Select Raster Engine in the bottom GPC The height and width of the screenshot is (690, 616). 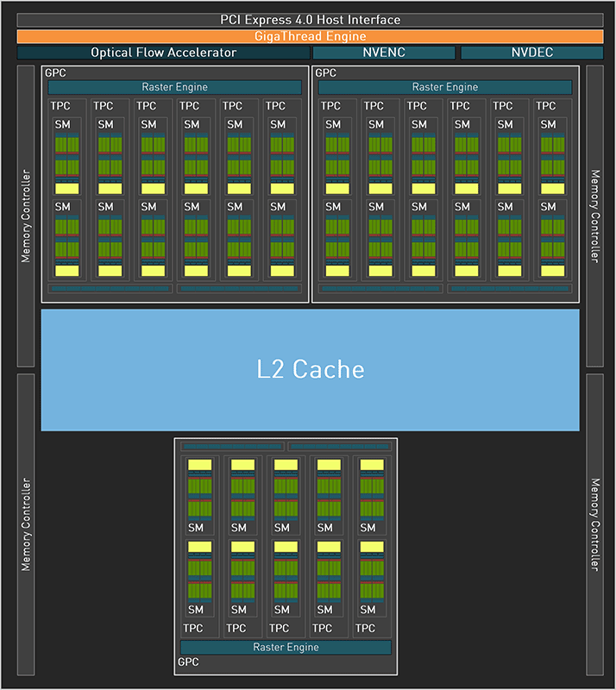click(x=286, y=647)
